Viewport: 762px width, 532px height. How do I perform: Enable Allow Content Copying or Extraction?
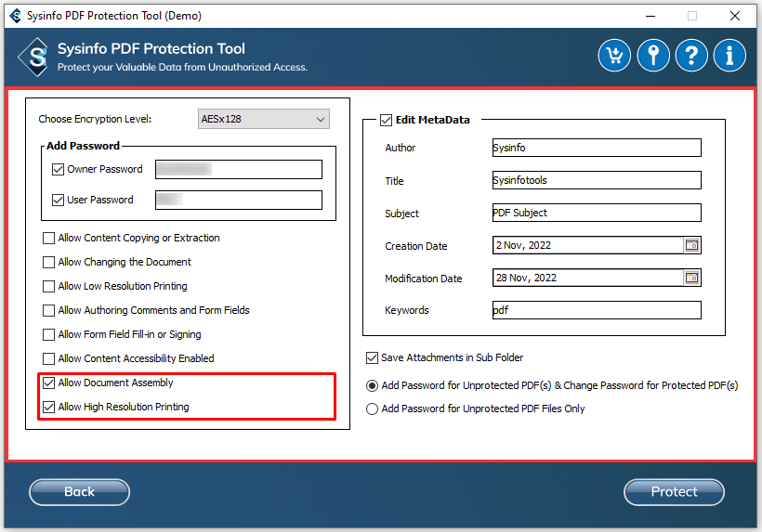coord(48,238)
